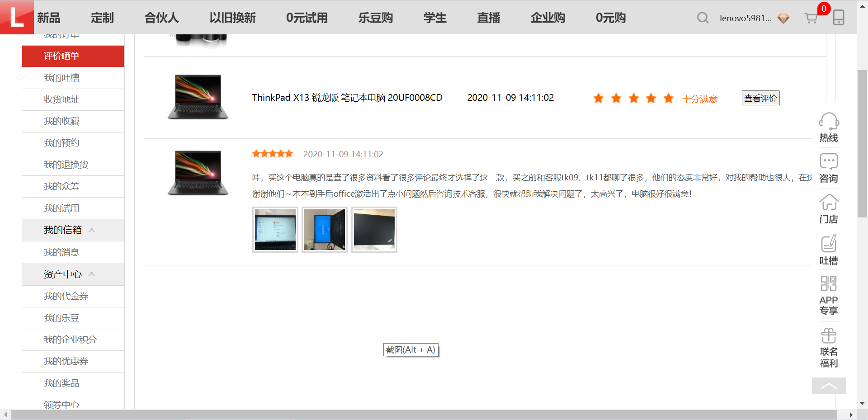Screen dimensions: 868x420
Task: Click the 查看评价 button
Action: click(x=760, y=98)
